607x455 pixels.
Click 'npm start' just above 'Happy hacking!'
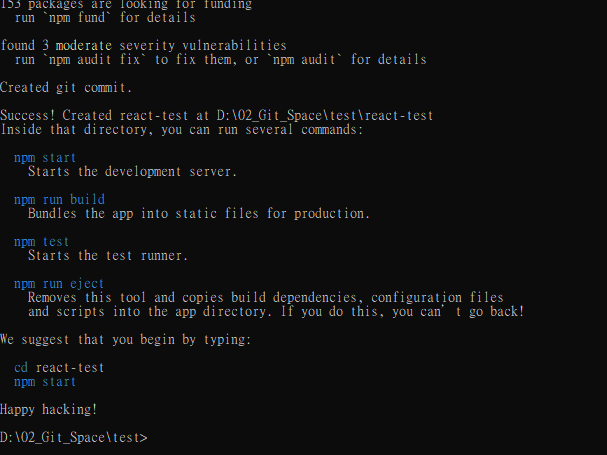(x=45, y=382)
